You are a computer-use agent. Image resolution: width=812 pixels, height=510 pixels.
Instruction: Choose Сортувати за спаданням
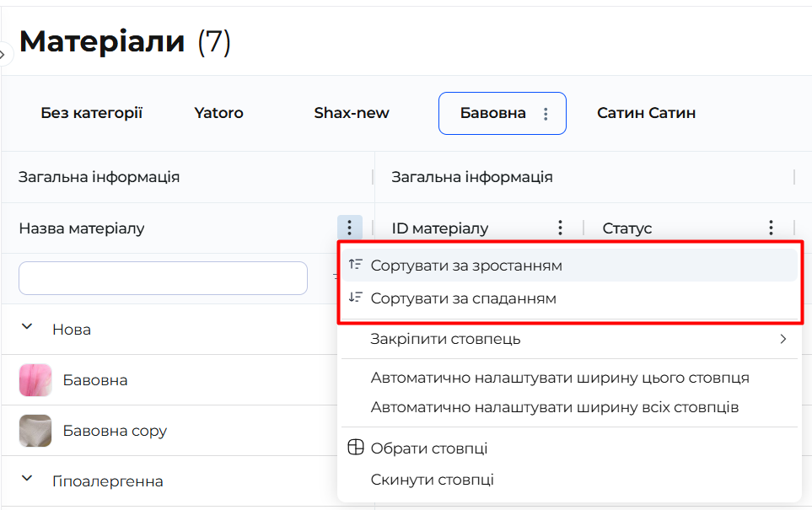463,298
